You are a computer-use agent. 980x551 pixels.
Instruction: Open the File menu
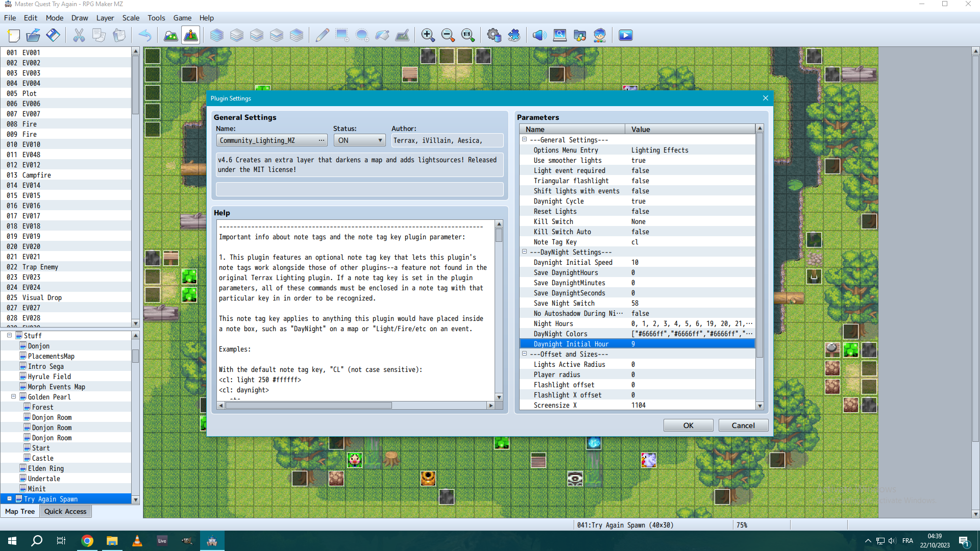point(10,18)
